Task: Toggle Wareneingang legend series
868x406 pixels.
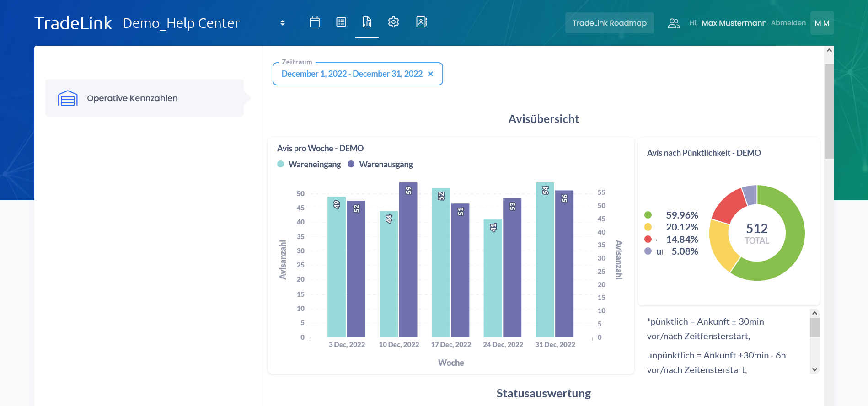Action: (x=309, y=165)
